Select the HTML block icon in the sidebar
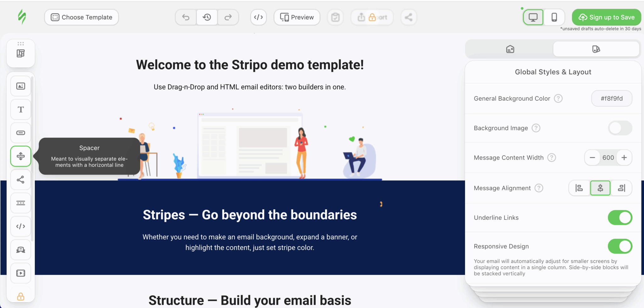Screen dimensions: 644x308 pyautogui.click(x=20, y=226)
